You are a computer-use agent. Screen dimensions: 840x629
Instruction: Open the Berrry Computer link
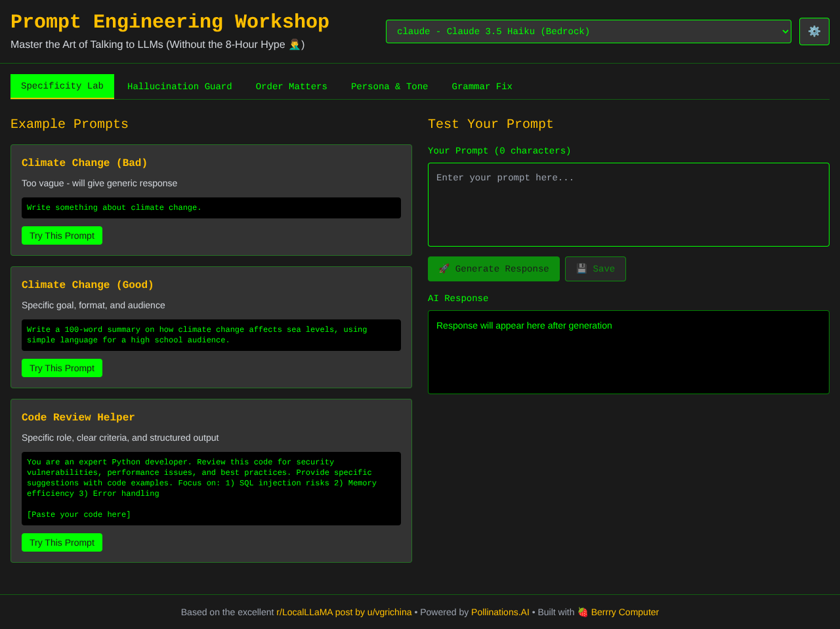click(x=625, y=612)
